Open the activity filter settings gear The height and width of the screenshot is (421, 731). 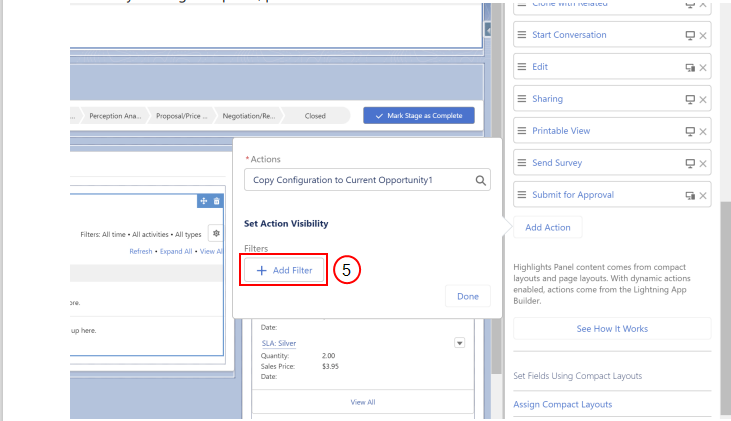point(216,234)
